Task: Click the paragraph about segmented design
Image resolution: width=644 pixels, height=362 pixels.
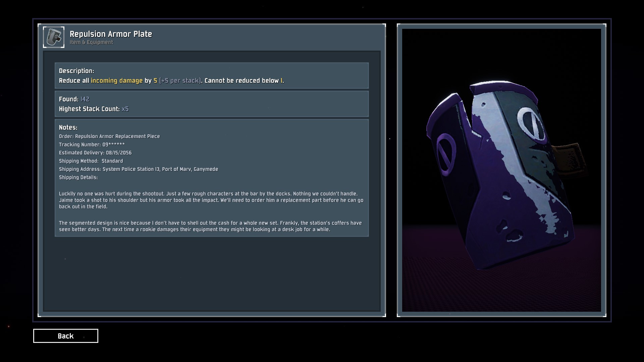Action: click(211, 226)
